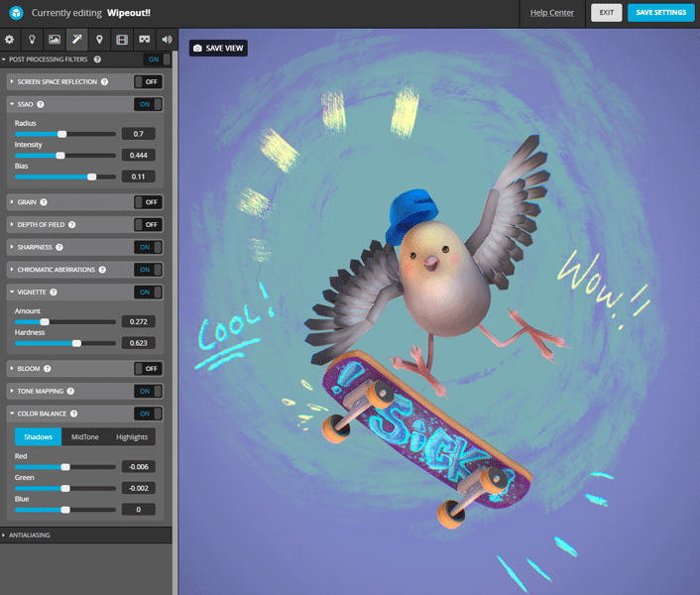Click the Vignette Amount slider
This screenshot has height=595, width=700.
(x=65, y=322)
